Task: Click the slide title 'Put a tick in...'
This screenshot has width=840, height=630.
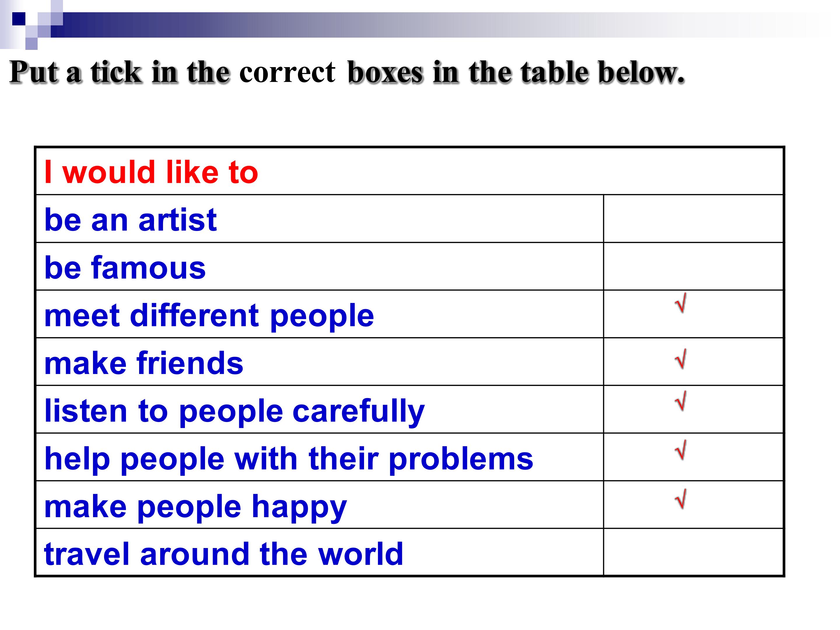Action: pos(347,72)
